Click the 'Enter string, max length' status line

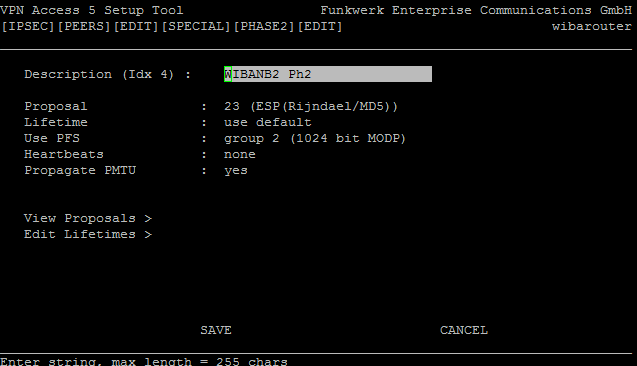(x=144, y=361)
